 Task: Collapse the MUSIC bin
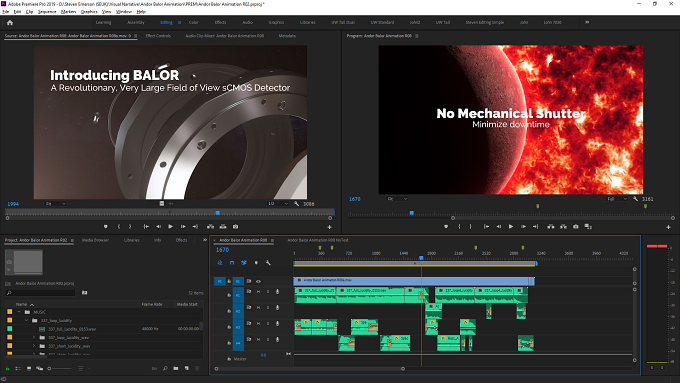[x=19, y=312]
